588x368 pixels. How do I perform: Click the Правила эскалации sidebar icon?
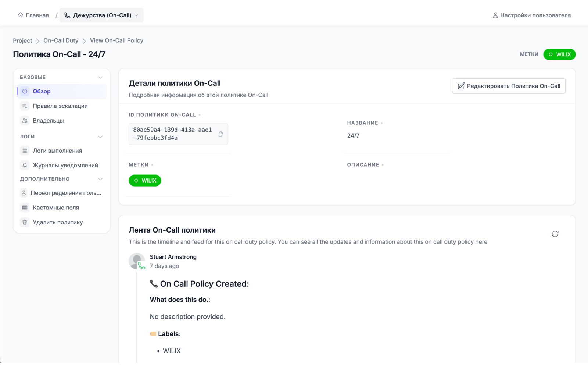coord(25,106)
